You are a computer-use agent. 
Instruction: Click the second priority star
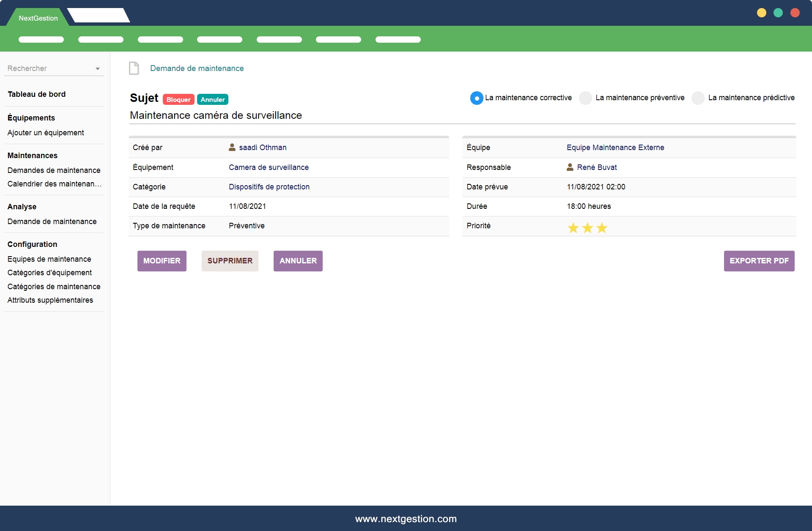587,228
